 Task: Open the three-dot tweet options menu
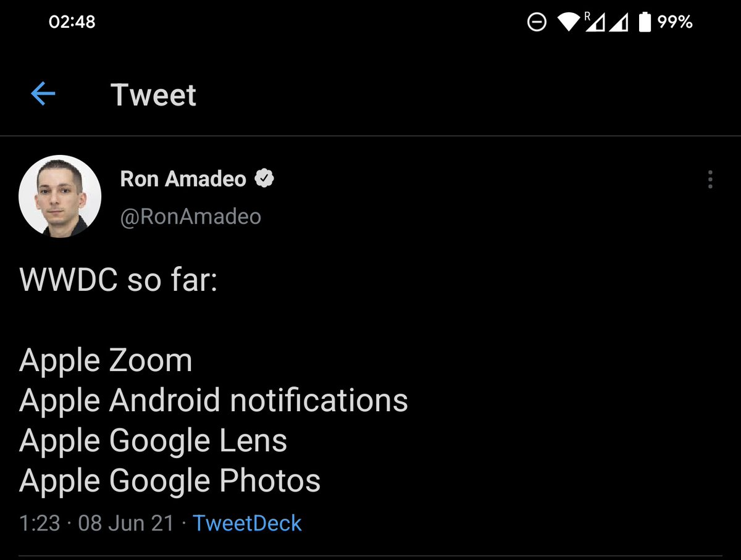[710, 179]
